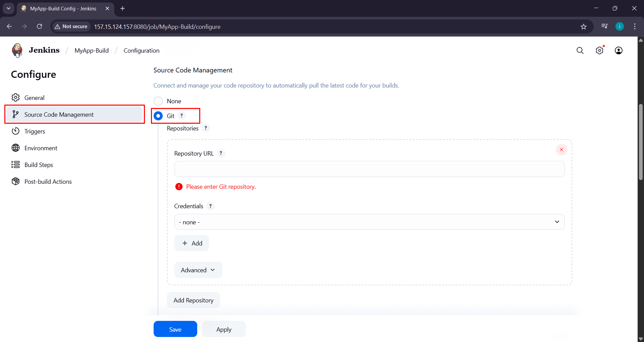Screen dimensions: 644x342
Task: Open the Credentials dropdown
Action: pyautogui.click(x=369, y=222)
